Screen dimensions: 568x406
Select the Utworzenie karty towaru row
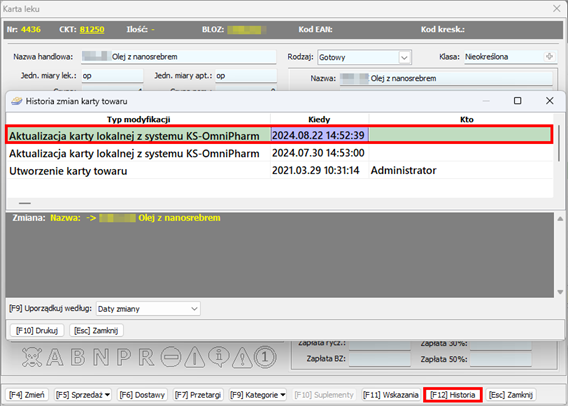coord(279,171)
